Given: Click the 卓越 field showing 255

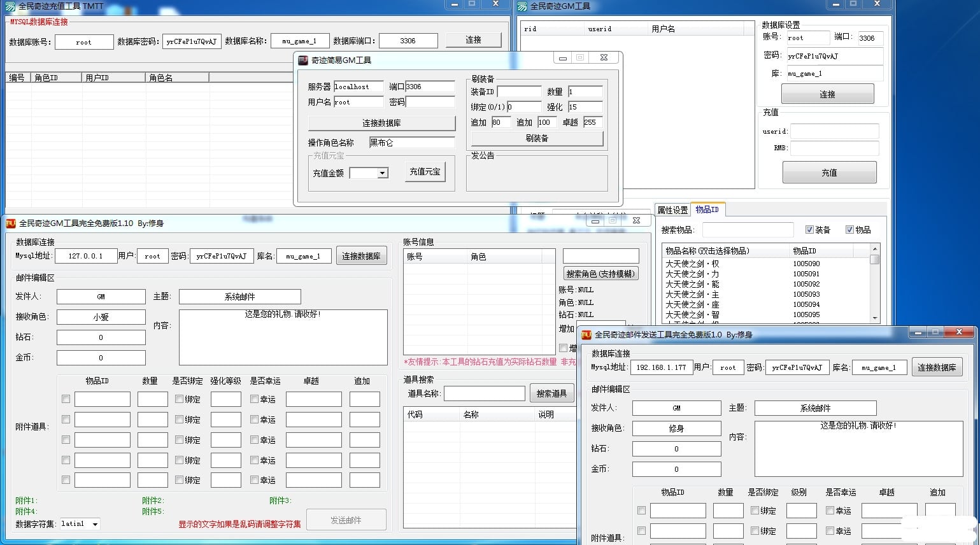Looking at the screenshot, I should (593, 122).
